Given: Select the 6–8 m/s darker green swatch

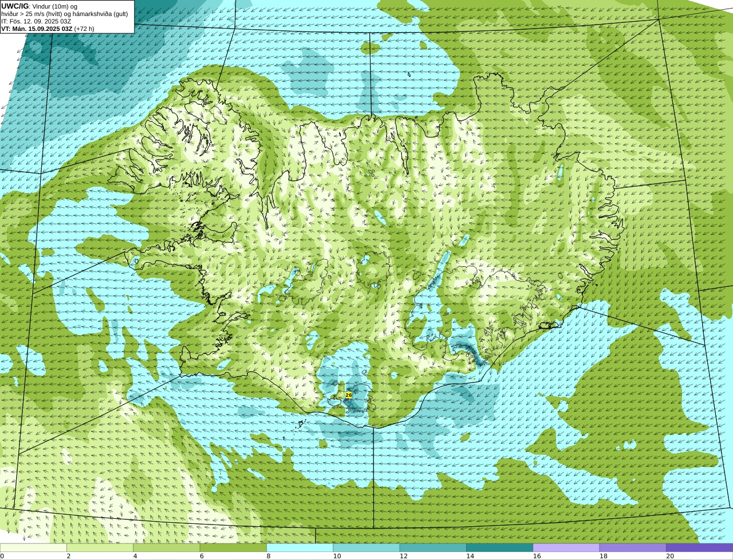Looking at the screenshot, I should (233, 547).
